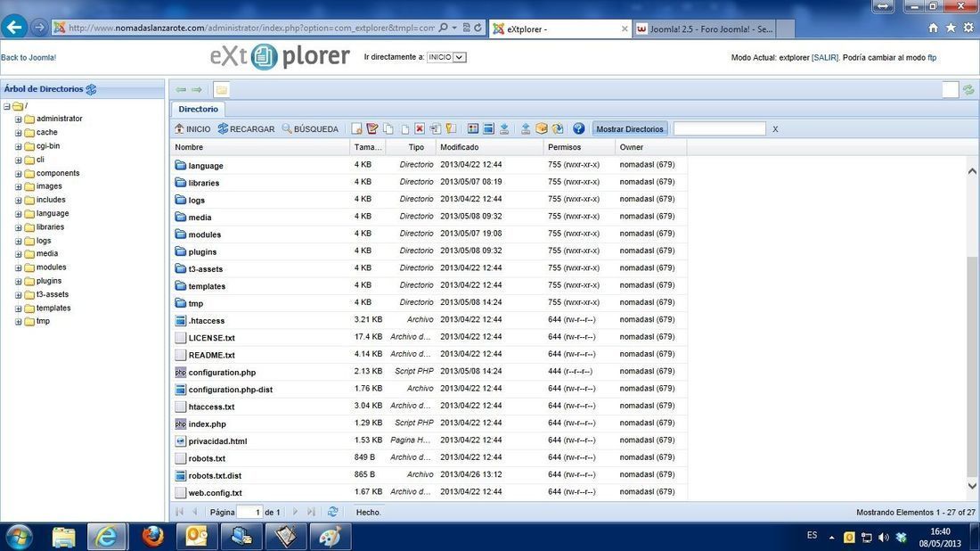
Task: Click the blue window toolbar icon
Action: [489, 129]
